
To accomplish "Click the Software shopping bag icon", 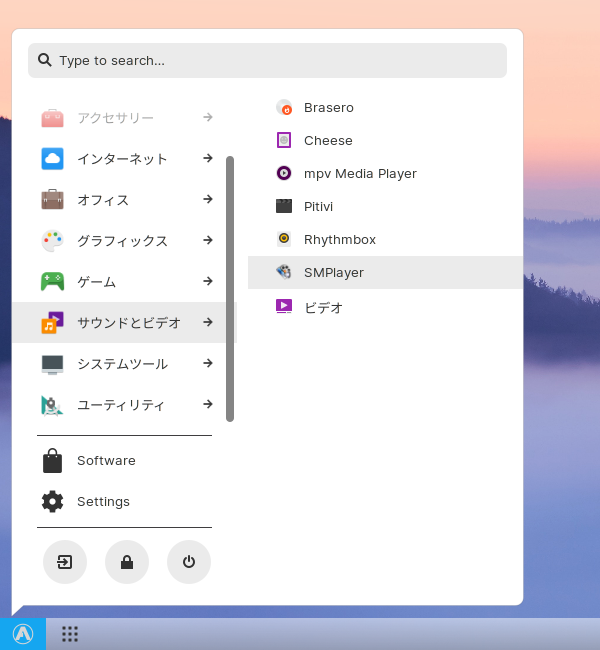I will [52, 461].
